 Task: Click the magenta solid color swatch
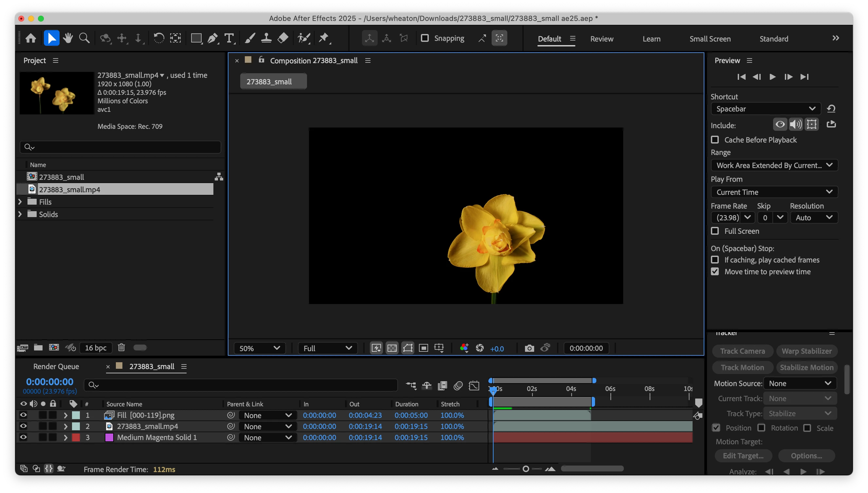pos(109,437)
